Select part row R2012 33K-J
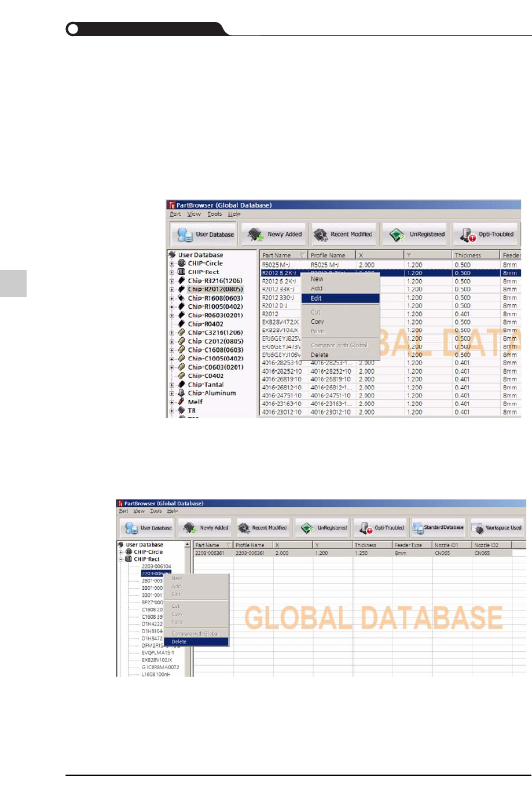 [278, 289]
